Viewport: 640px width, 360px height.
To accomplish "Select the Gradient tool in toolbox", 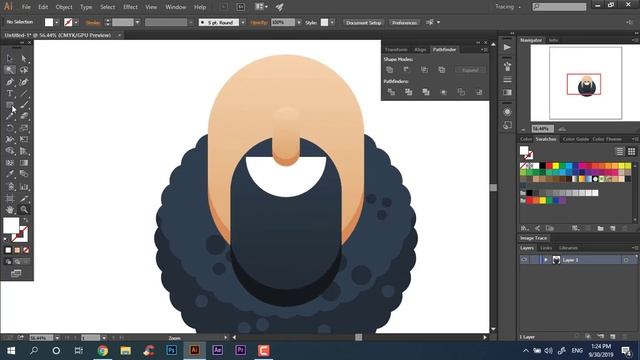I will click(24, 162).
